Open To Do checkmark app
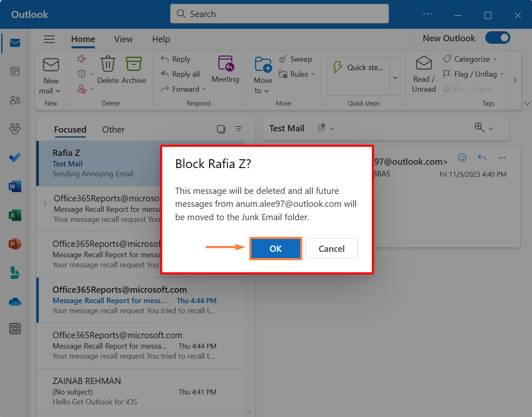The image size is (532, 417). coord(15,158)
